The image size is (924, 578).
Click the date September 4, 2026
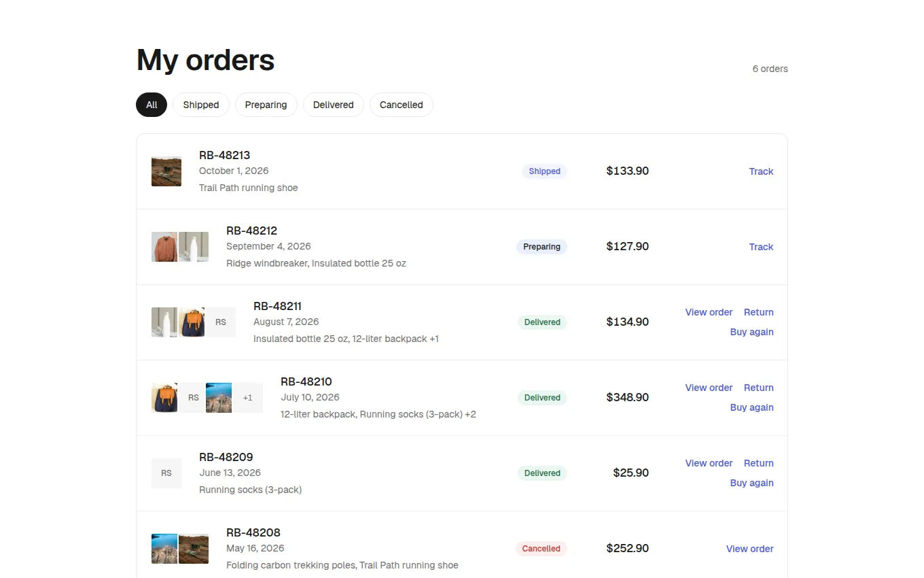click(x=268, y=246)
